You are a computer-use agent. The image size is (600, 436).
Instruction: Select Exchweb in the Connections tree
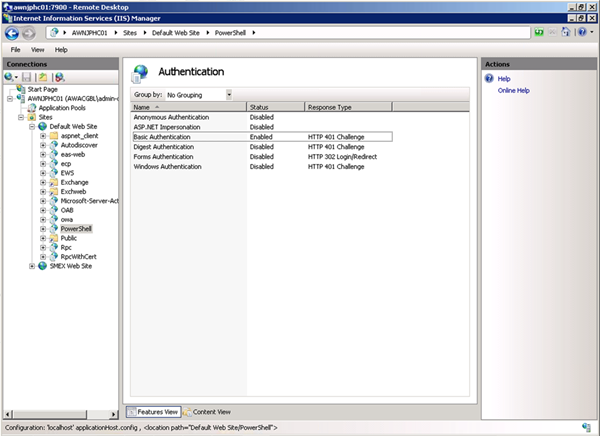coord(73,192)
